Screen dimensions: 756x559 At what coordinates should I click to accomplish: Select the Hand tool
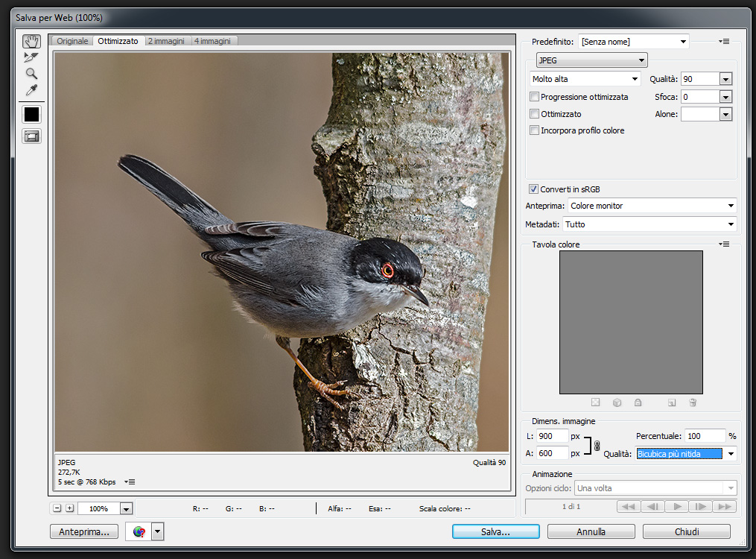32,41
